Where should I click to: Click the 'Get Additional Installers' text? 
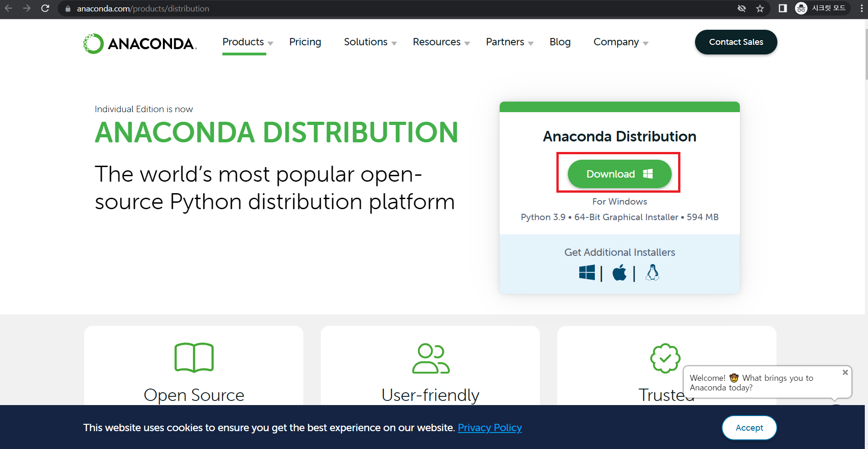pos(620,252)
